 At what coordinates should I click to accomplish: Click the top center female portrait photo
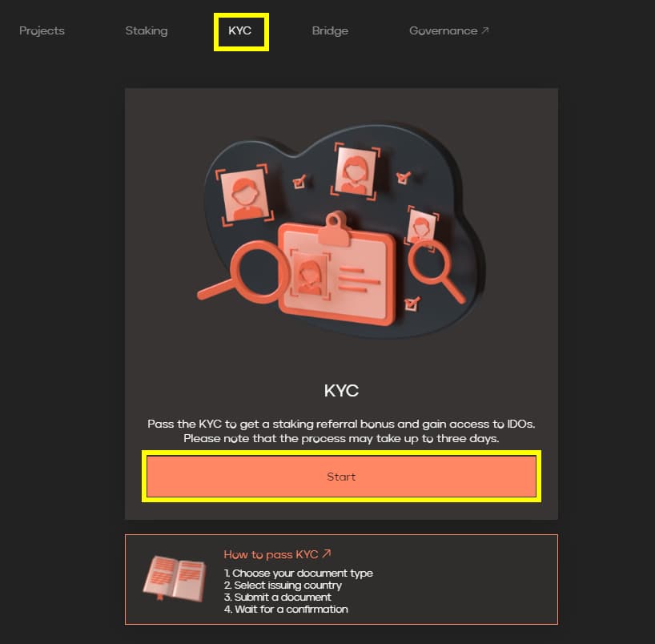(x=356, y=171)
